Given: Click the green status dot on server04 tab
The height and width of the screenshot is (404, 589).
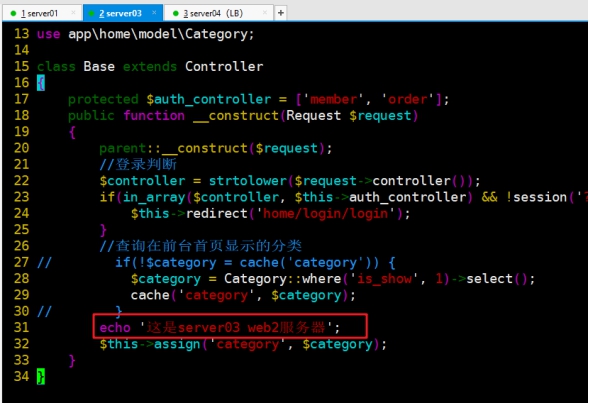Looking at the screenshot, I should point(175,14).
